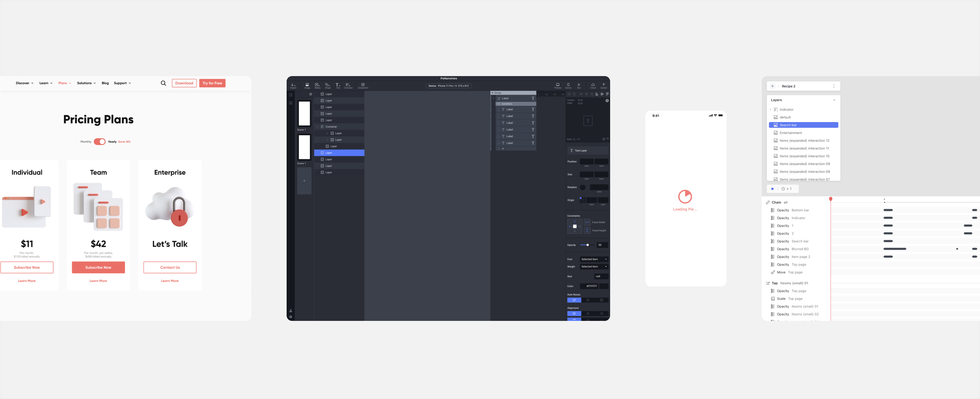The image size is (980, 399).
Task: Click the Device selector icon top bar
Action: click(x=568, y=85)
